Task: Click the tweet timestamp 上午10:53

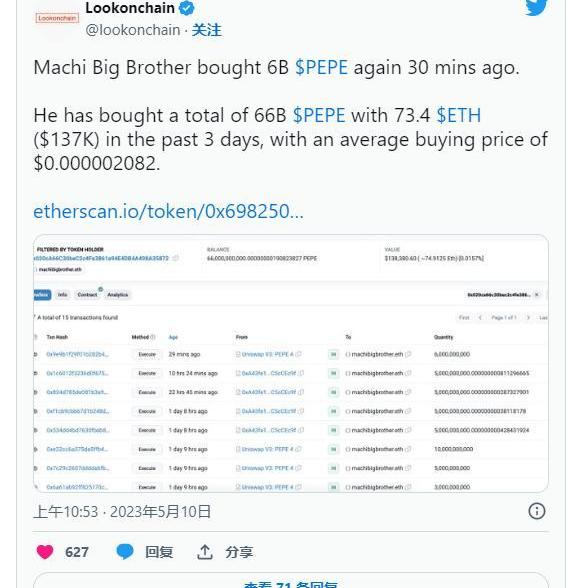Action: click(66, 512)
